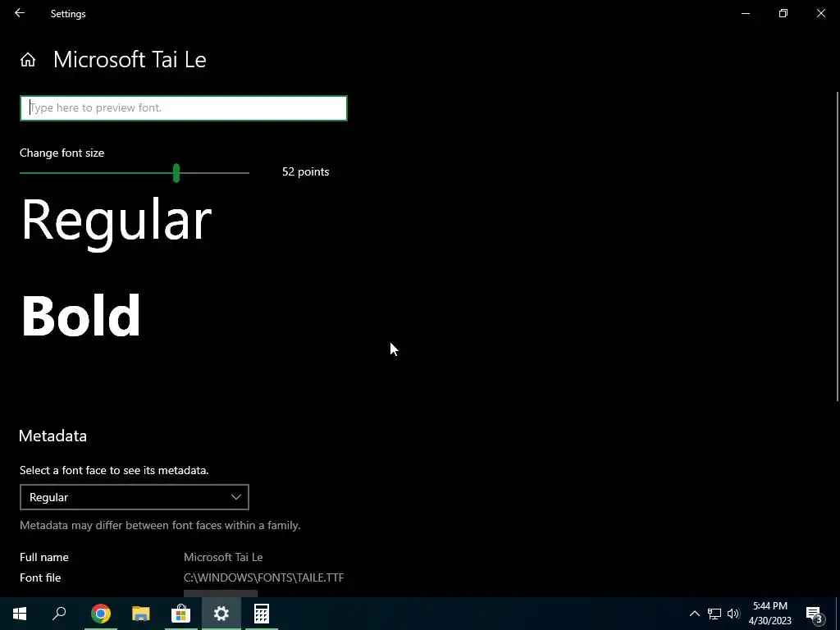
Task: Open taskbar search magnifier
Action: tap(59, 614)
